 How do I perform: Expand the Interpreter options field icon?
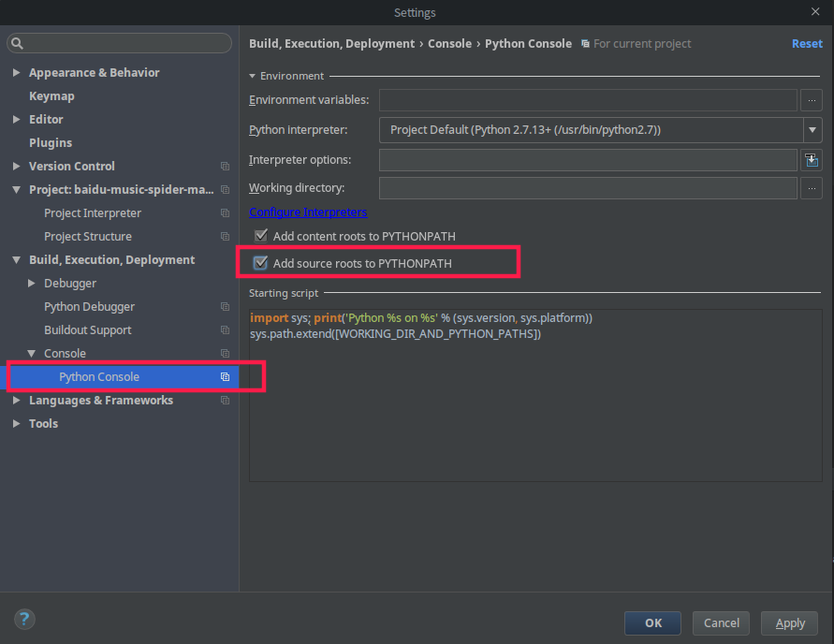coord(812,160)
